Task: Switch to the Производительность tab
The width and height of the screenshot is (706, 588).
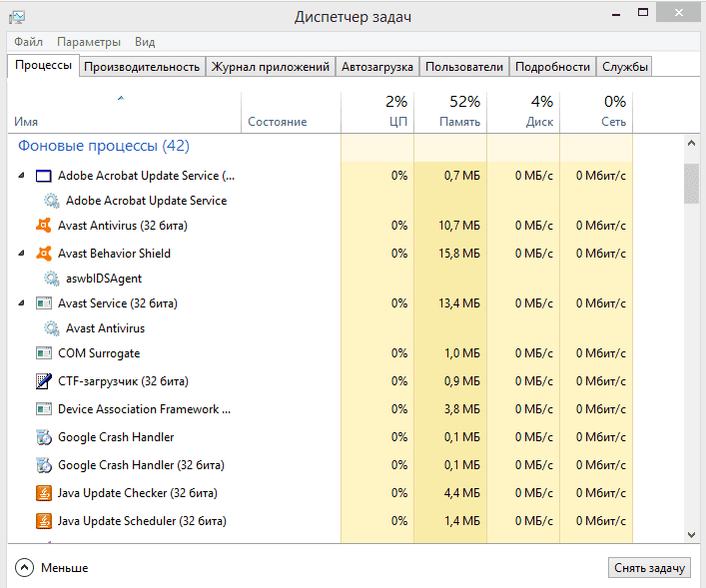Action: pyautogui.click(x=142, y=67)
